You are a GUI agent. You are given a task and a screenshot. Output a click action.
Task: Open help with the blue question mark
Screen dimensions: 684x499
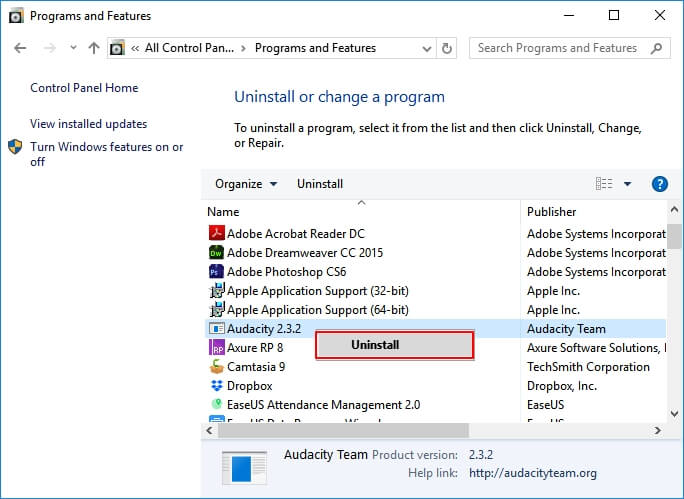[659, 184]
